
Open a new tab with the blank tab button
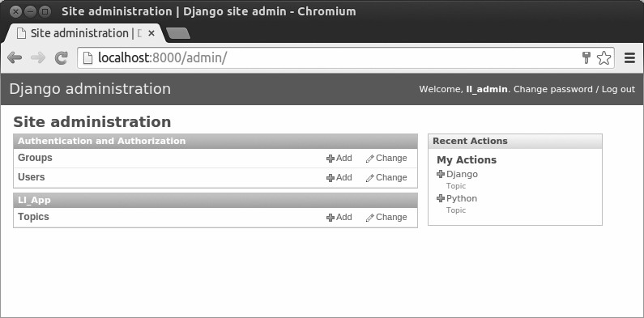(x=178, y=34)
